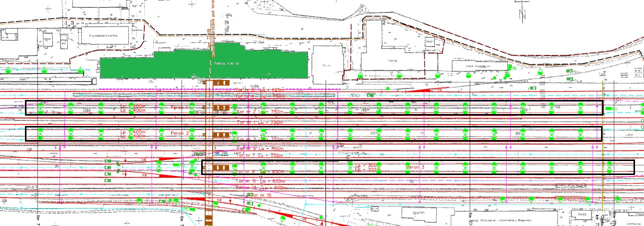
Task: Select the brown stairs symbol on Peron 2
Action: (221, 134)
